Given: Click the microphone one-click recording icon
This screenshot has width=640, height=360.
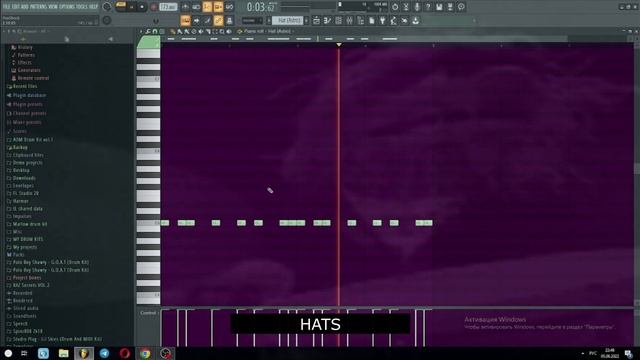Looking at the screenshot, I should tap(417, 7).
